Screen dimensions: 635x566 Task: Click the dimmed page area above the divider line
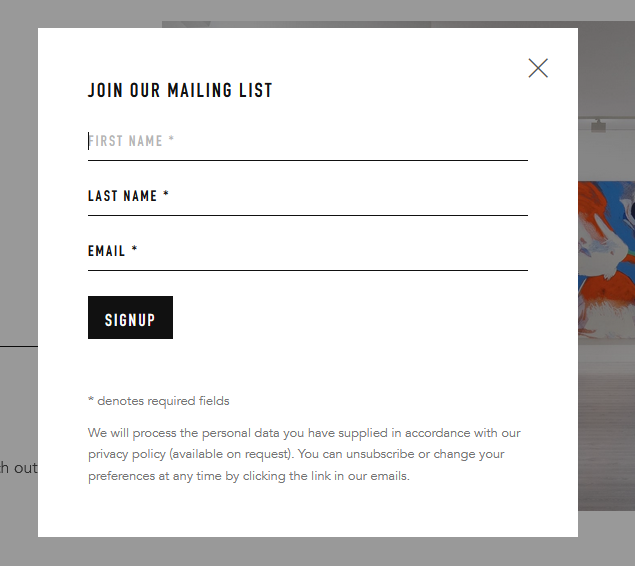18,200
